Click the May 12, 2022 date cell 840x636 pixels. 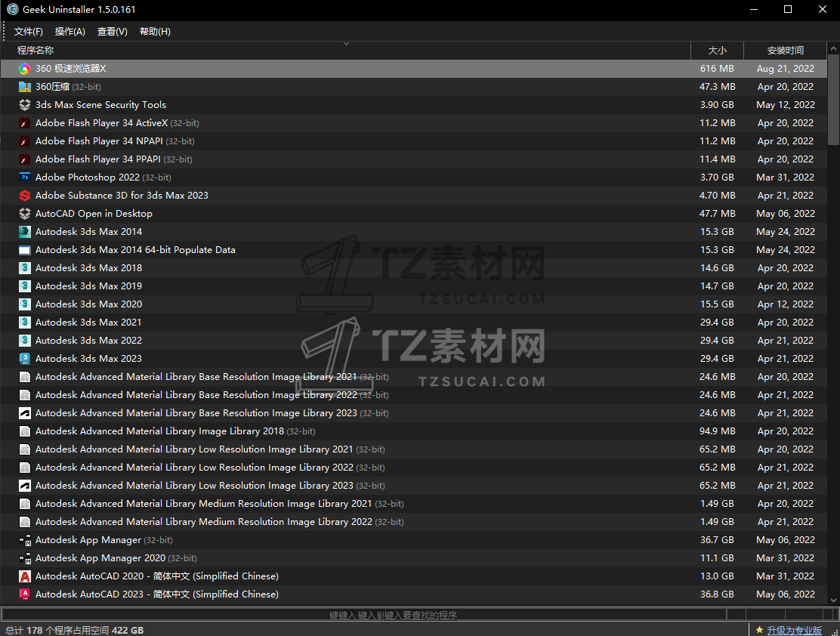click(x=786, y=105)
